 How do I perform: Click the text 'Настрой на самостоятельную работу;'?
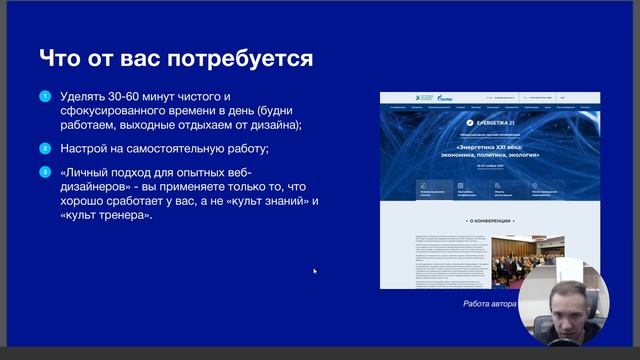164,149
